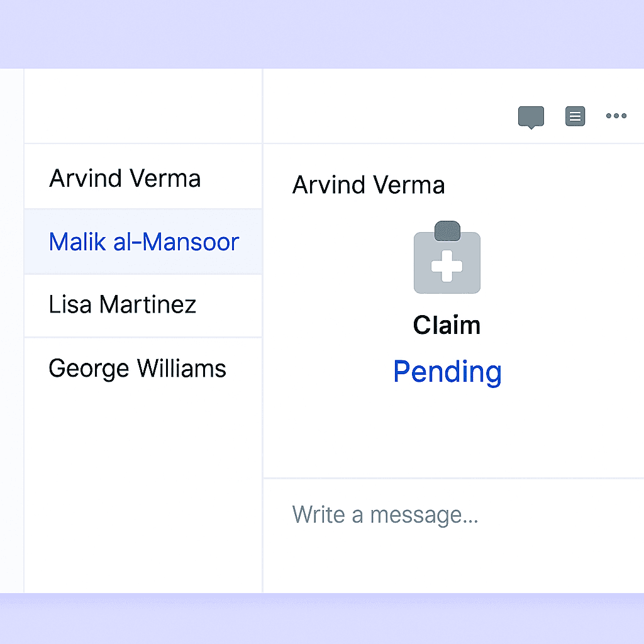Viewport: 644px width, 644px height.
Task: Open George Williams conversation
Action: (x=143, y=368)
